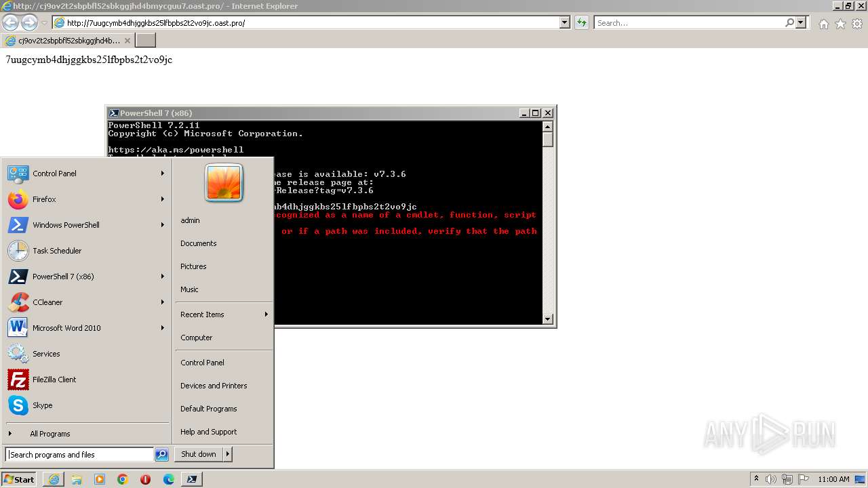Open the media player taskbar icon
Viewport: 868px width, 488px height.
point(100,479)
